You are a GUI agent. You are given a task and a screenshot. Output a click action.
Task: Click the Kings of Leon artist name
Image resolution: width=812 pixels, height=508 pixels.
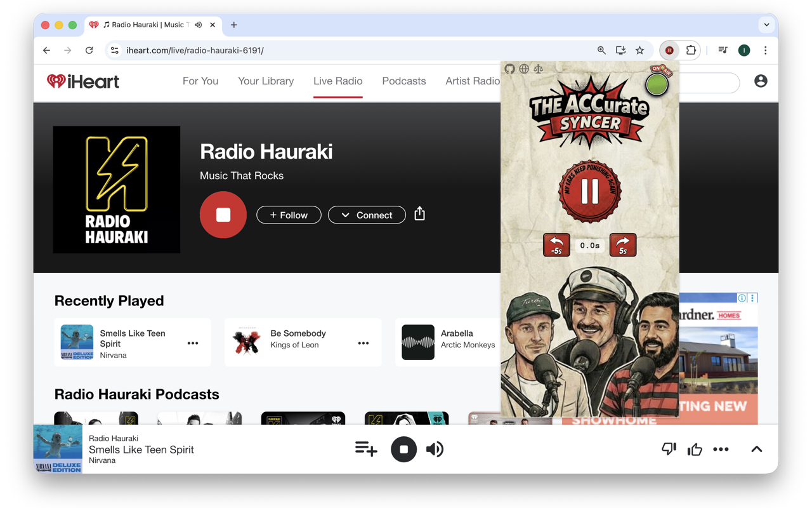point(294,345)
